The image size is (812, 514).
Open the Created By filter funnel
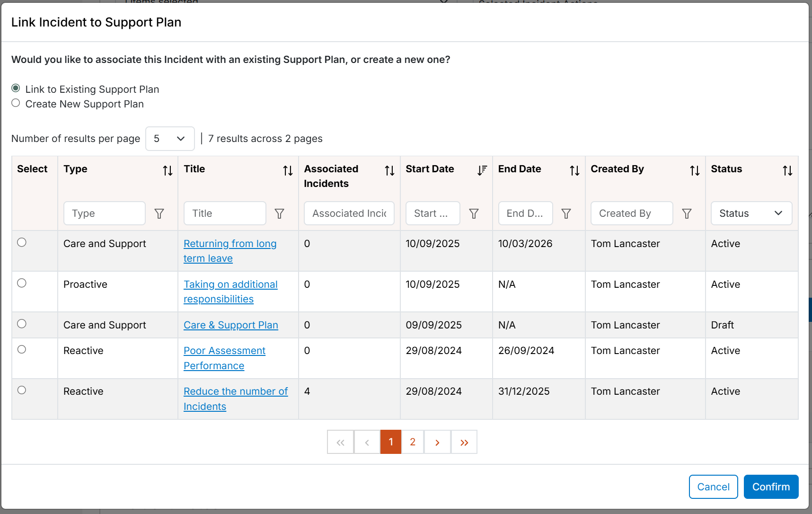(x=687, y=213)
